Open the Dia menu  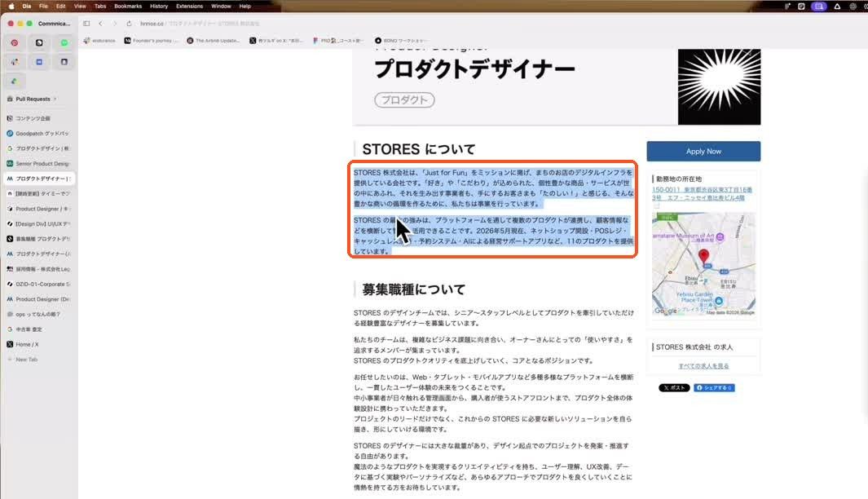pyautogui.click(x=27, y=6)
